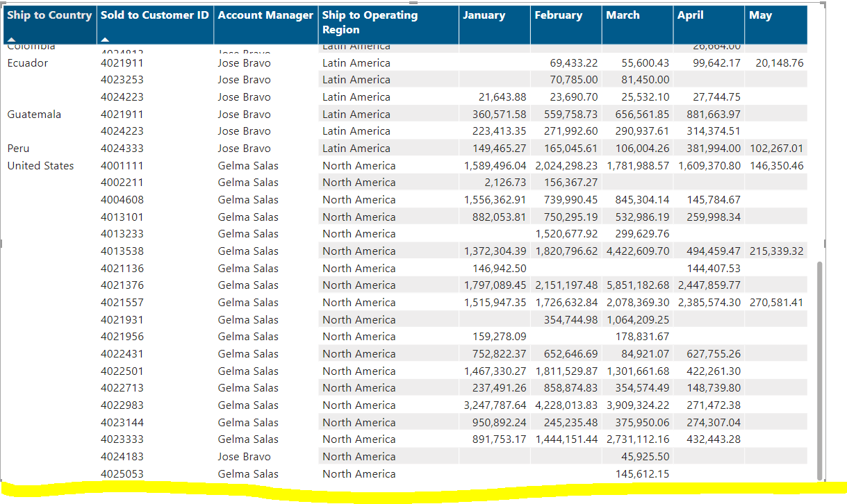
Task: Select the March value 145,612.15
Action: pyautogui.click(x=643, y=474)
